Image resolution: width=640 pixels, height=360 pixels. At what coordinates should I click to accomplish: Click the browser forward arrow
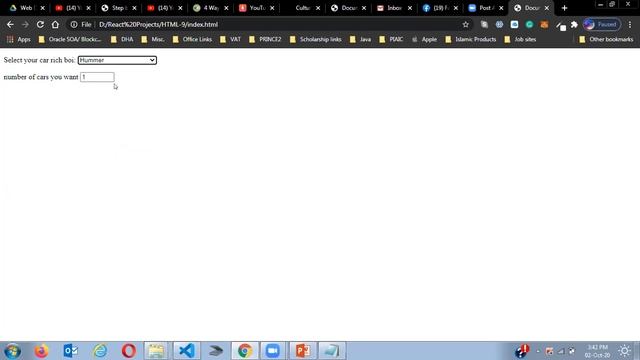(25, 24)
